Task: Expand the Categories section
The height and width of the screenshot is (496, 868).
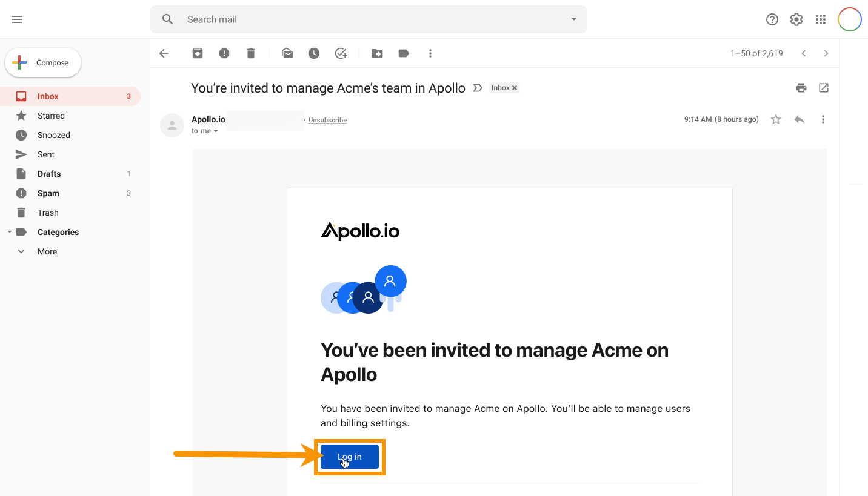Action: coord(9,232)
